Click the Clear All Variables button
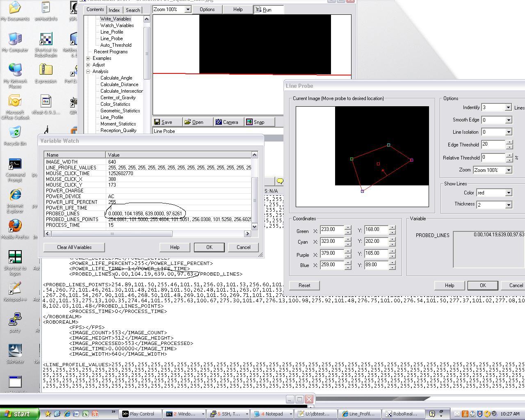Image resolution: width=525 pixels, height=420 pixels. click(74, 247)
